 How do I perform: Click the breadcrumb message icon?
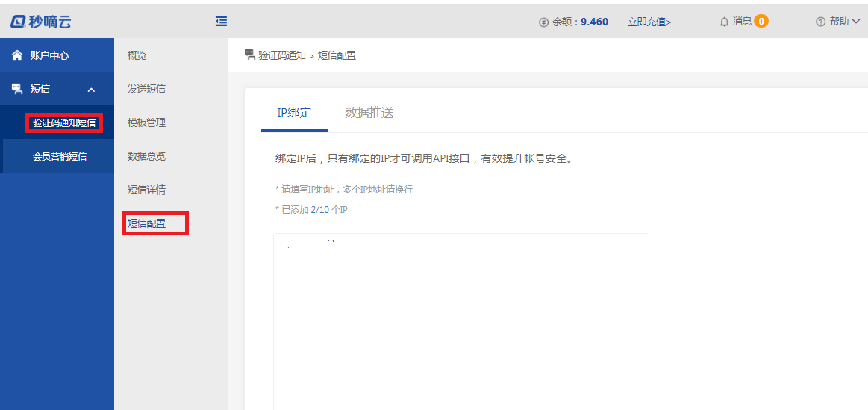pos(250,55)
